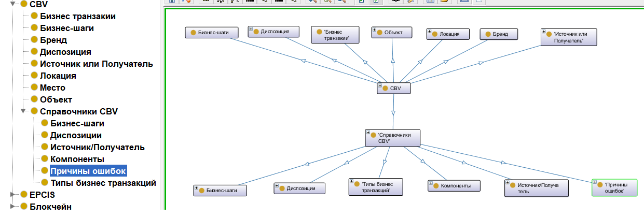Click the yellow icon on the Бренд graph node

[488, 34]
